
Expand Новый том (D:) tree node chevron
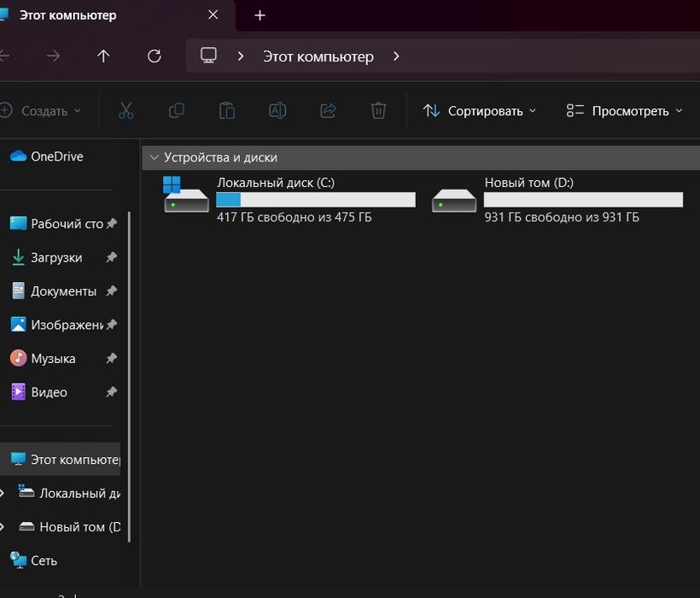[3, 527]
